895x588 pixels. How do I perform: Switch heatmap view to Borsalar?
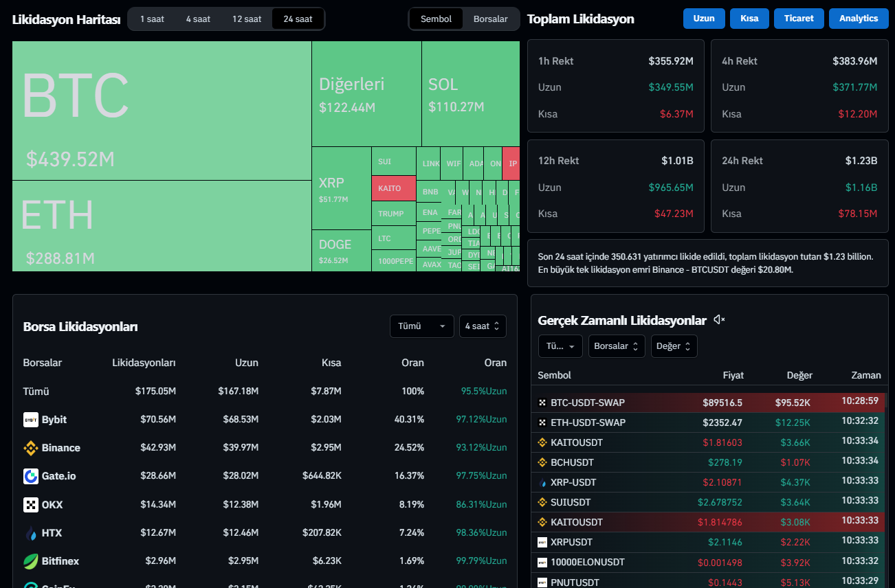pos(490,19)
